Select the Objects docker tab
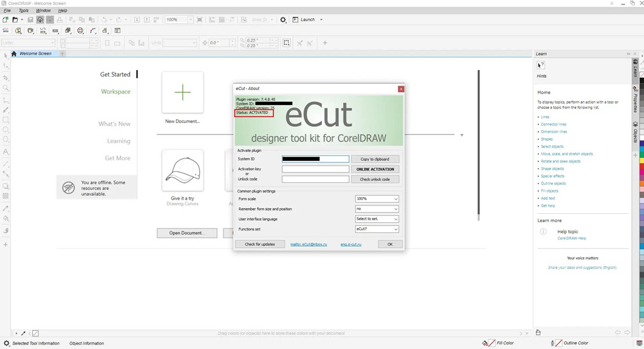The height and width of the screenshot is (349, 644). coord(636,132)
